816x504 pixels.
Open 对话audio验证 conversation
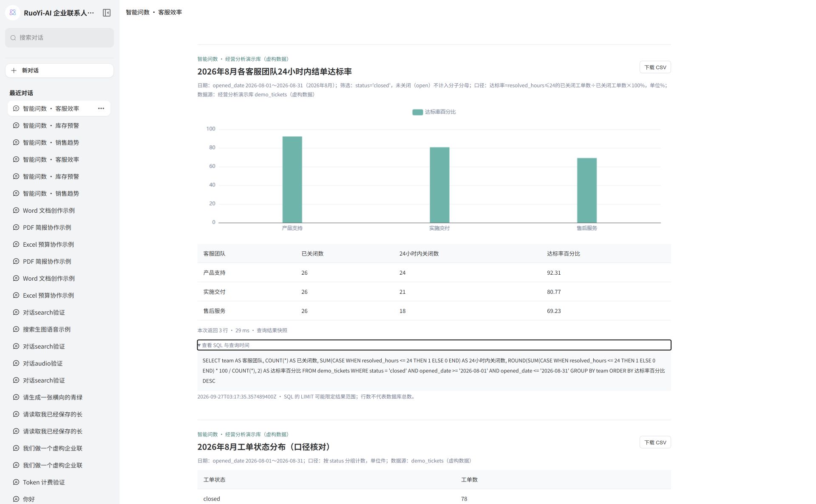pos(59,363)
